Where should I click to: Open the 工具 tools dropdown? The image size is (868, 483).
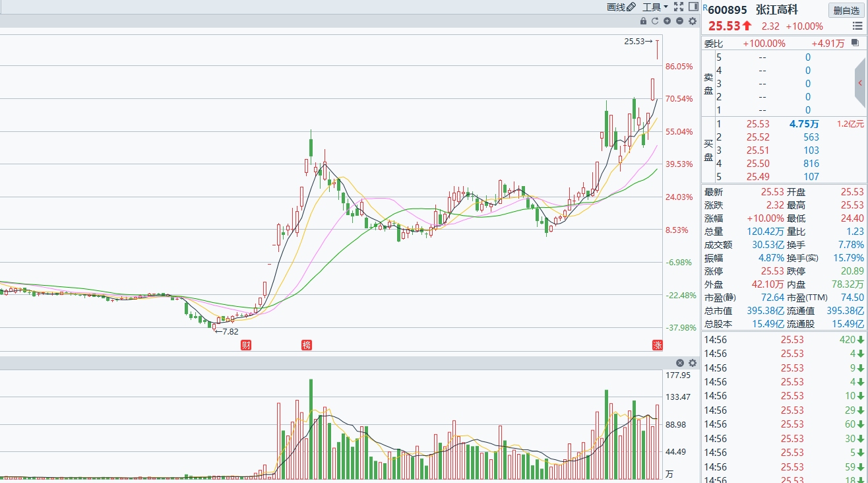[x=655, y=7]
